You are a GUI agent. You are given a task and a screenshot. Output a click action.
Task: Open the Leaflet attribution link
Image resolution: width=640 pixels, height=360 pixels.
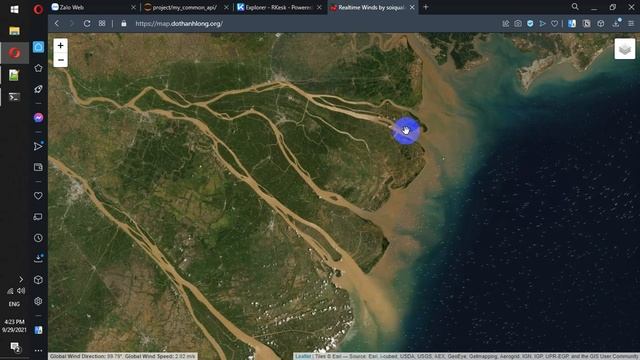click(302, 356)
